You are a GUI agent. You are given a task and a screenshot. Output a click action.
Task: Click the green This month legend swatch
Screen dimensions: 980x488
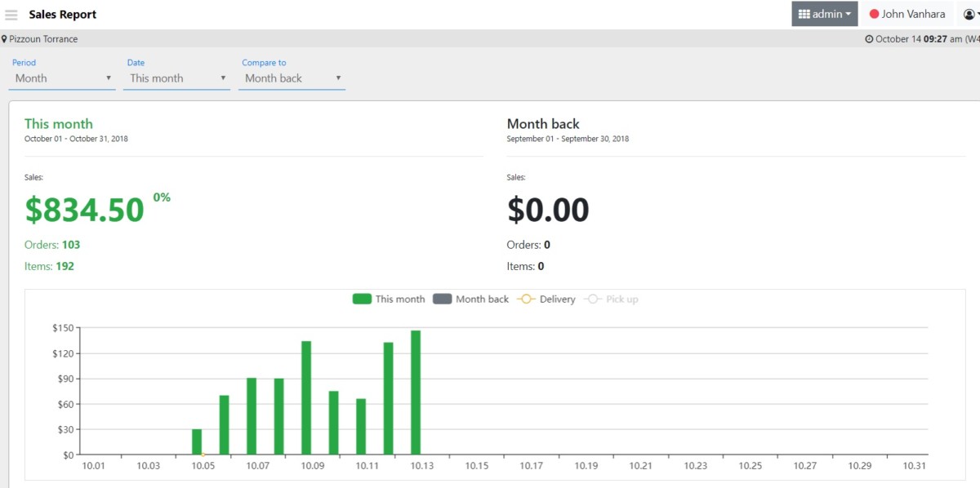coord(362,299)
